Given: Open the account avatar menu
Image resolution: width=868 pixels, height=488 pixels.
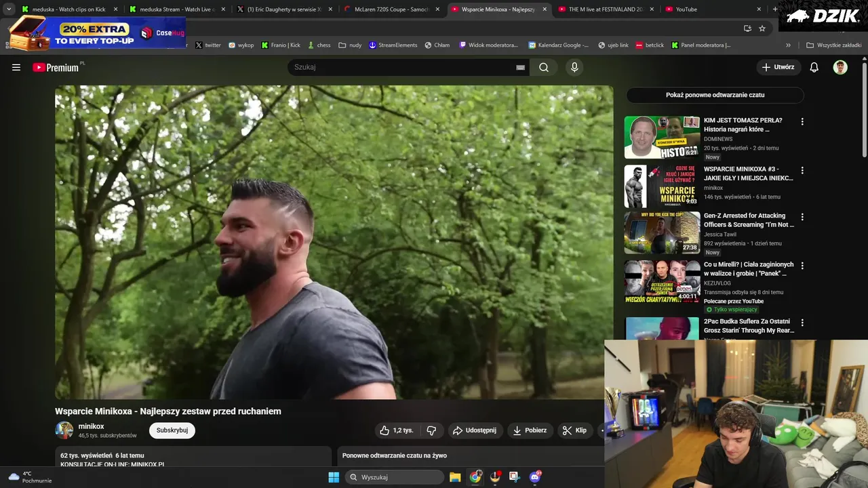Looking at the screenshot, I should coord(840,67).
